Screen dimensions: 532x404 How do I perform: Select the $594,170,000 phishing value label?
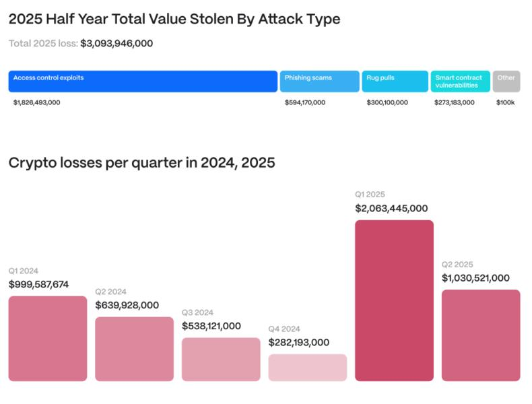(305, 103)
